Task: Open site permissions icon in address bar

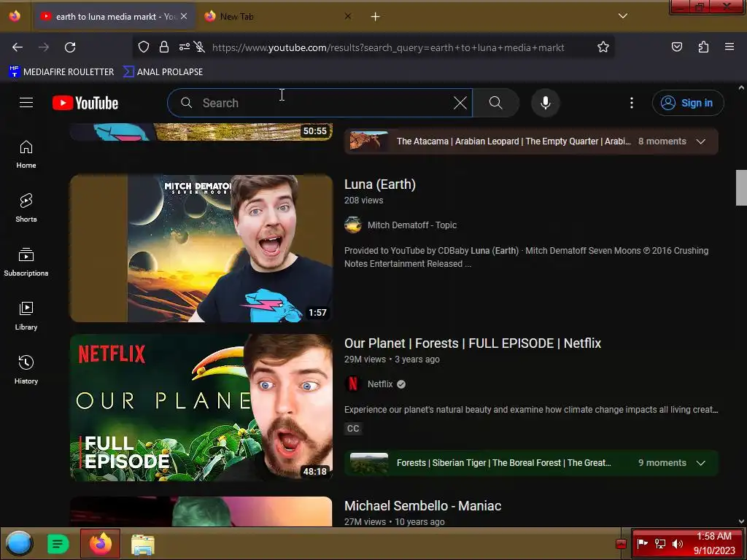Action: pyautogui.click(x=185, y=47)
